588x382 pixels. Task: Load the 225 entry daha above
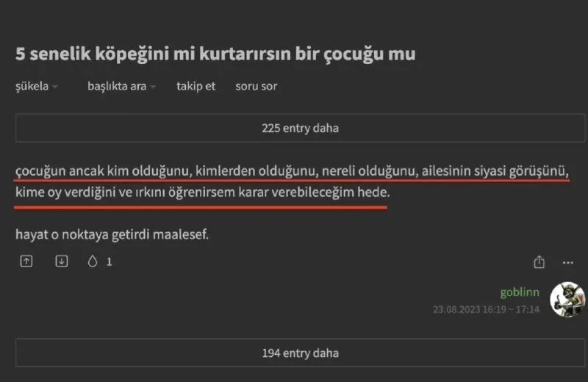pyautogui.click(x=300, y=128)
